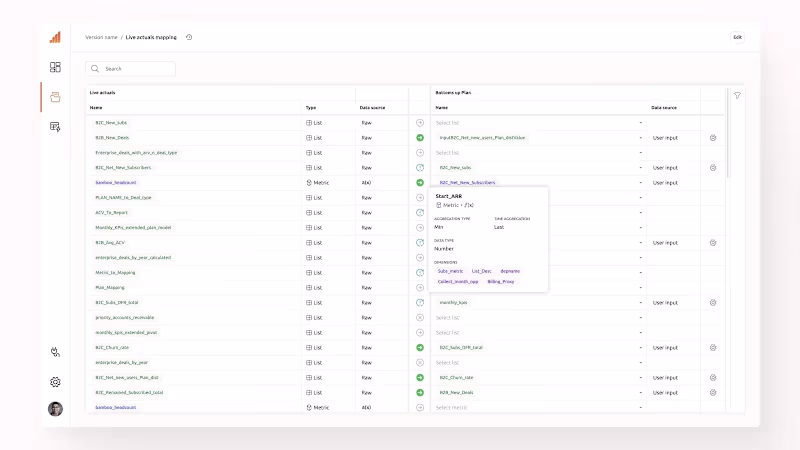Toggle green mapping arrow for B2C_Churn_rate row

pos(420,347)
